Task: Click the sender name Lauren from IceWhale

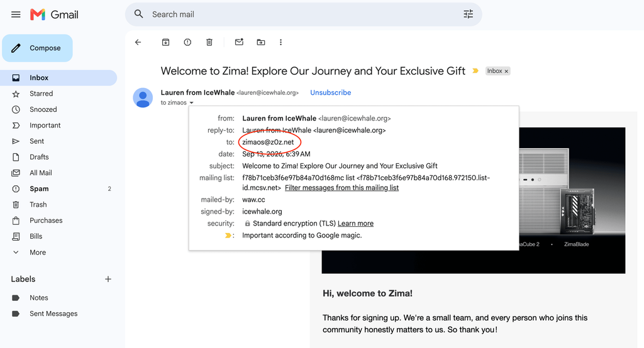Action: coord(197,93)
